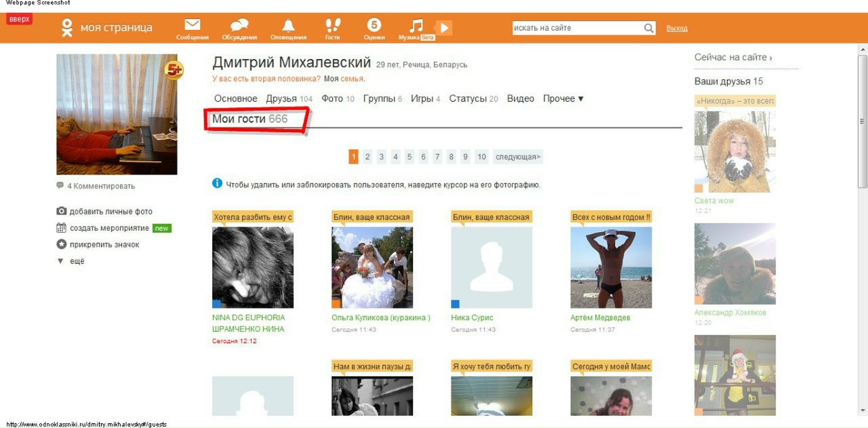This screenshot has height=428, width=868.
Task: Open the Гости footprints icon
Action: (x=333, y=25)
